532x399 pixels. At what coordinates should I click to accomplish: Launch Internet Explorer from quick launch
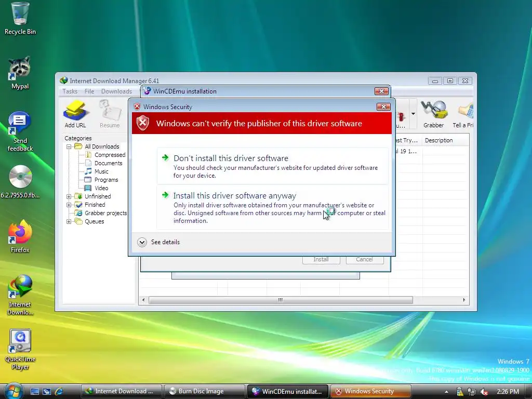59,391
